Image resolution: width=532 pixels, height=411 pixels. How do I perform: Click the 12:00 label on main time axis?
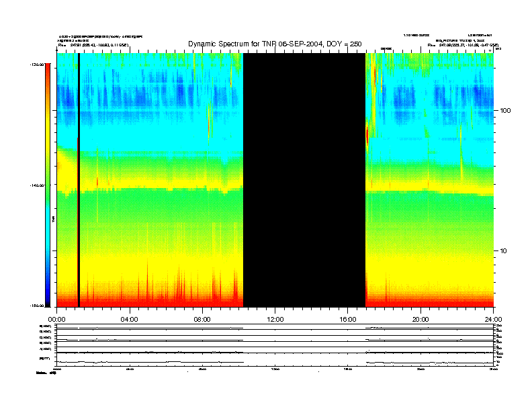coord(275,320)
